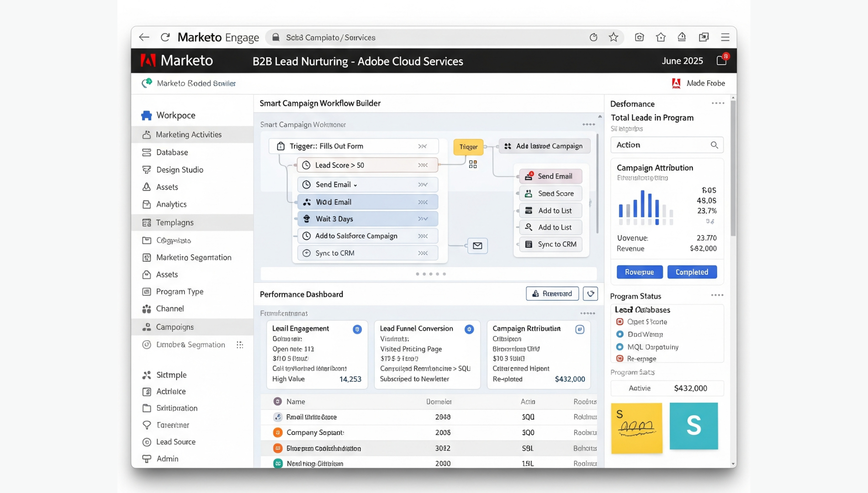This screenshot has height=493, width=868.
Task: Open Desfomance panel options dots
Action: pyautogui.click(x=718, y=104)
